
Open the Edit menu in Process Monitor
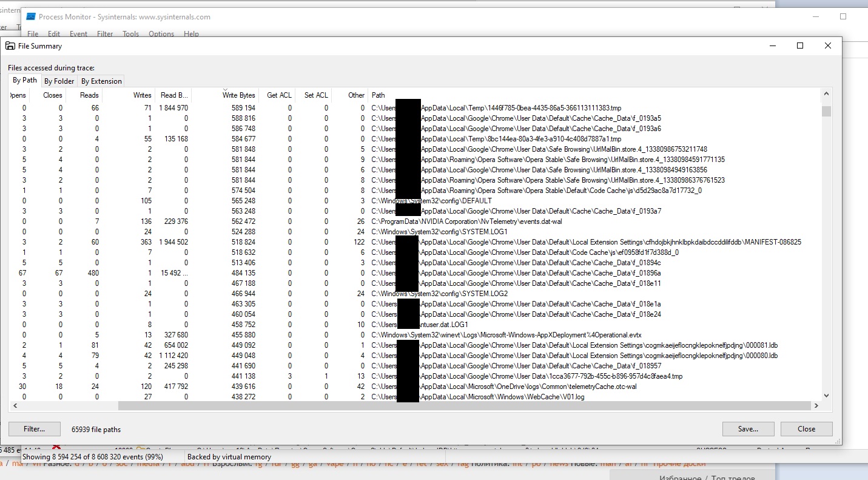point(54,34)
